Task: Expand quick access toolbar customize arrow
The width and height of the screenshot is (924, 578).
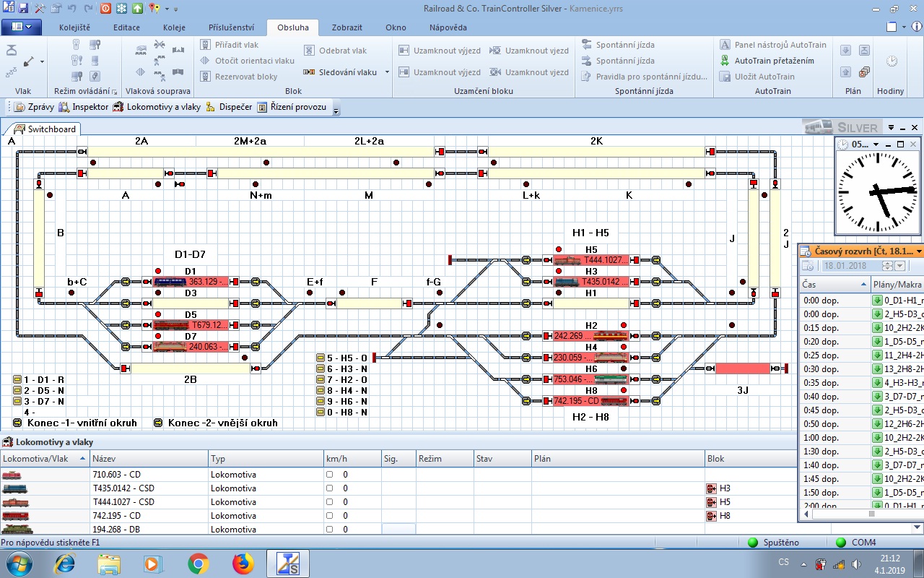Action: pyautogui.click(x=176, y=9)
